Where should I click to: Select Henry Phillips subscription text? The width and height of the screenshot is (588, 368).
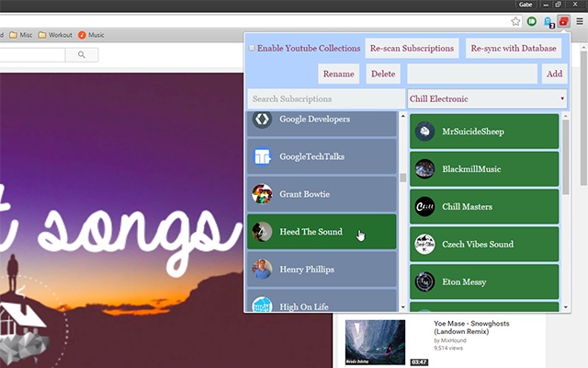(307, 270)
